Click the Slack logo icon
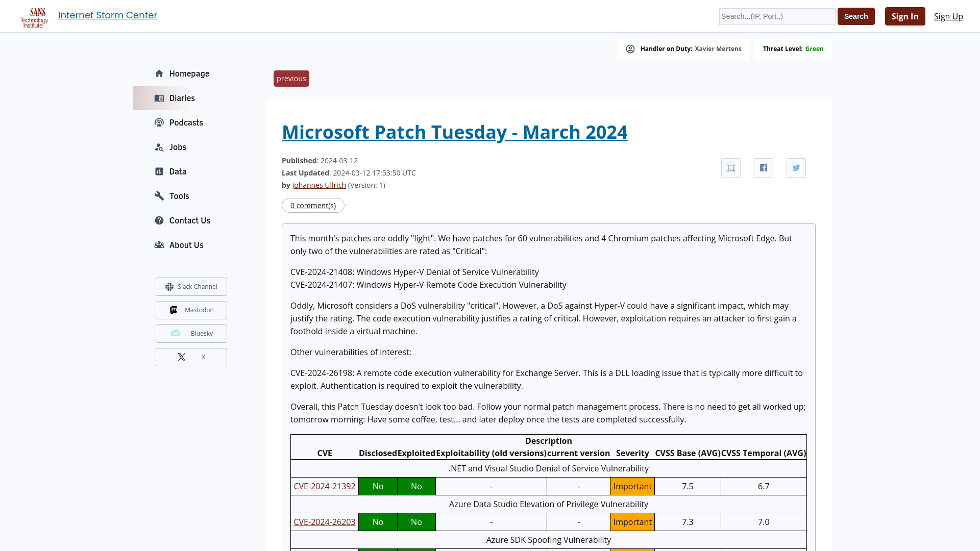This screenshot has height=551, width=980. [x=169, y=287]
